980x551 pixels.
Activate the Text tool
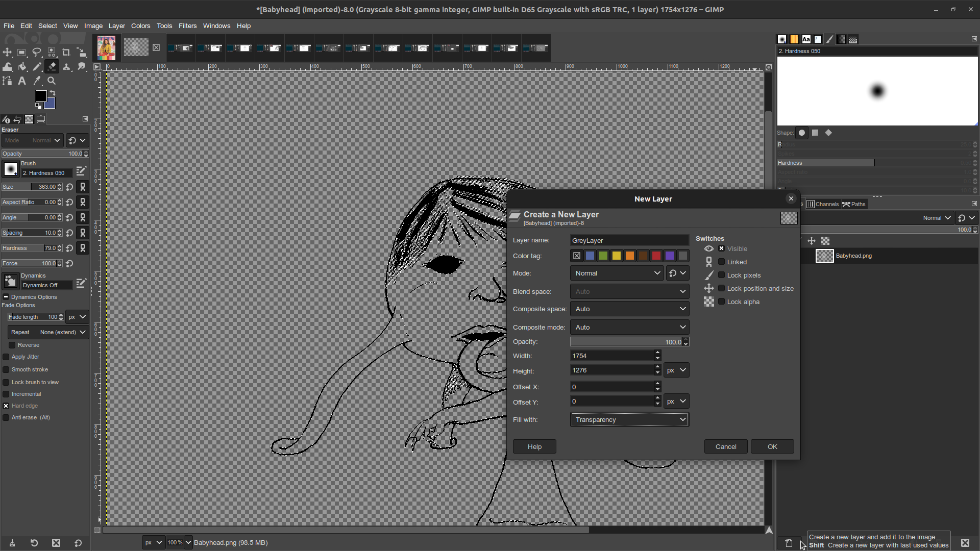(x=21, y=81)
